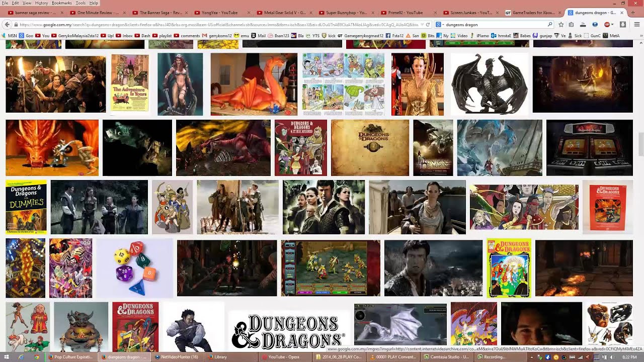Open the search engine selector dropdown
Image resolution: width=644 pixels, height=362 pixels.
pyautogui.click(x=440, y=24)
